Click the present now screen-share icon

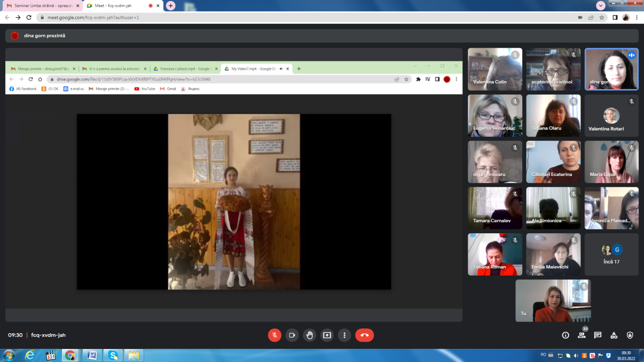click(327, 335)
